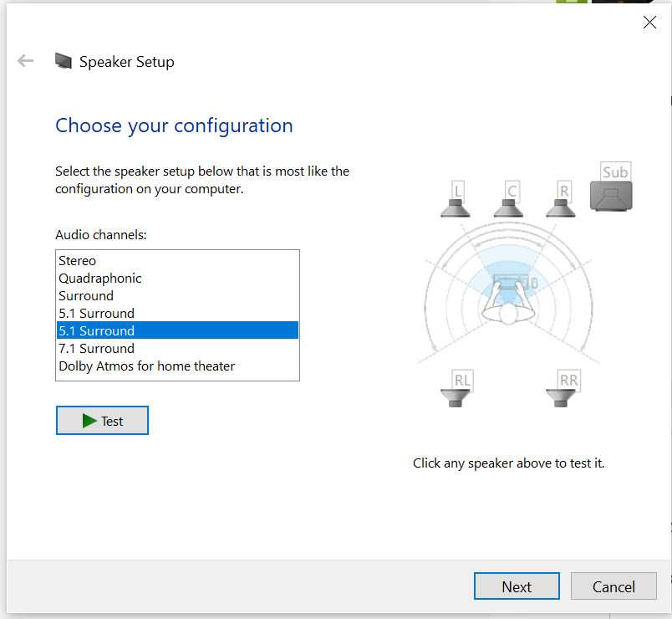Choose the Surround option

tap(177, 296)
